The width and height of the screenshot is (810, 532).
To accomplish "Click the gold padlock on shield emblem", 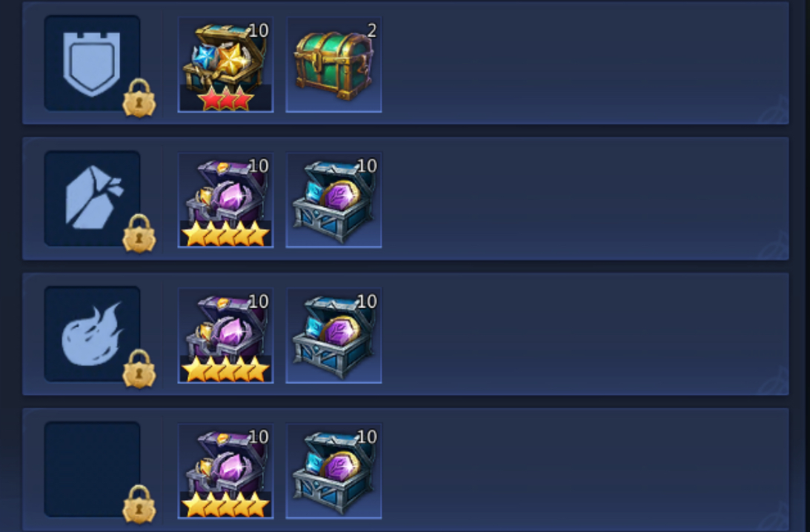I will tap(139, 98).
